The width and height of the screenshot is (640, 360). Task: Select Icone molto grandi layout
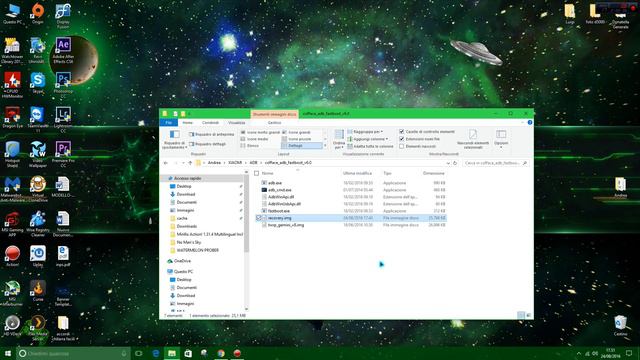260,132
